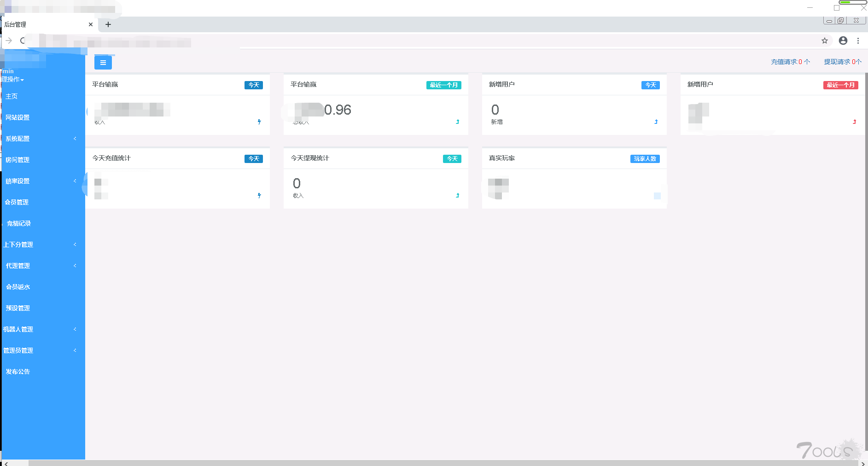Open the 充值请求 link in header
868x466 pixels.
pos(790,62)
